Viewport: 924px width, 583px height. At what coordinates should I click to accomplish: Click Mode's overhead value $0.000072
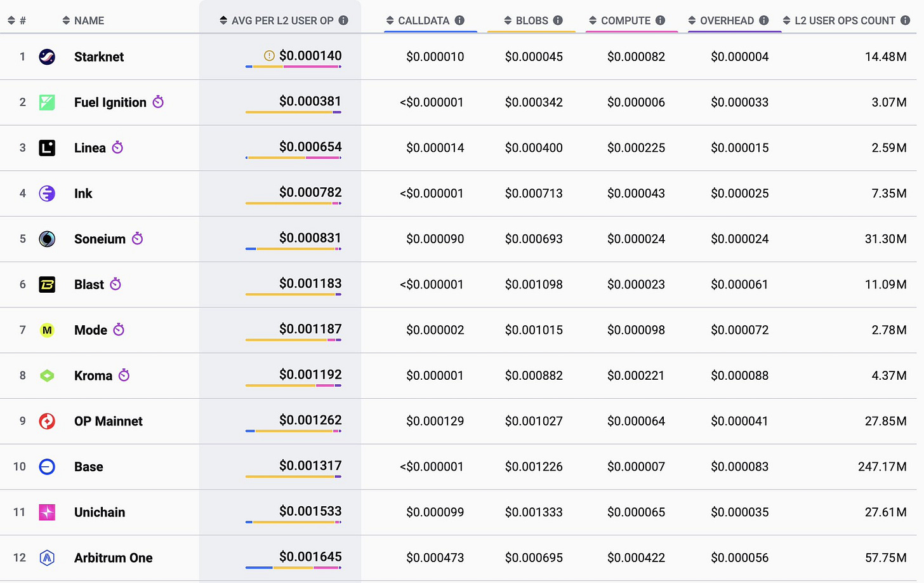tap(739, 330)
